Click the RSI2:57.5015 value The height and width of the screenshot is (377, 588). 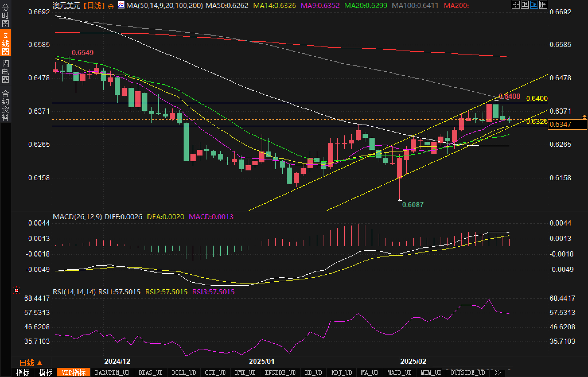click(166, 292)
